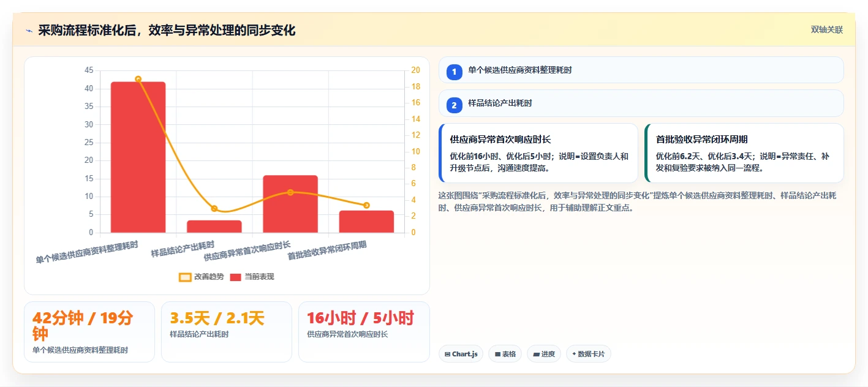Click the lightning icon beside the title
868x387 pixels.
click(29, 31)
